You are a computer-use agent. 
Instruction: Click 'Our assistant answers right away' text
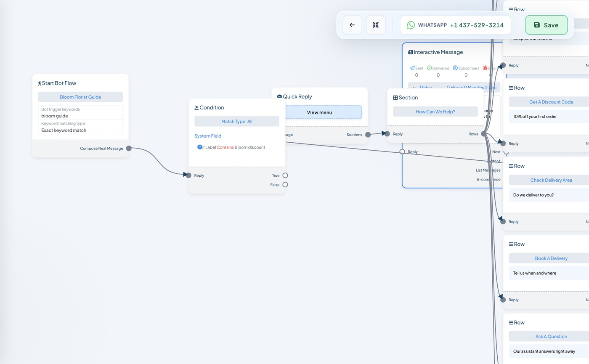click(x=544, y=351)
